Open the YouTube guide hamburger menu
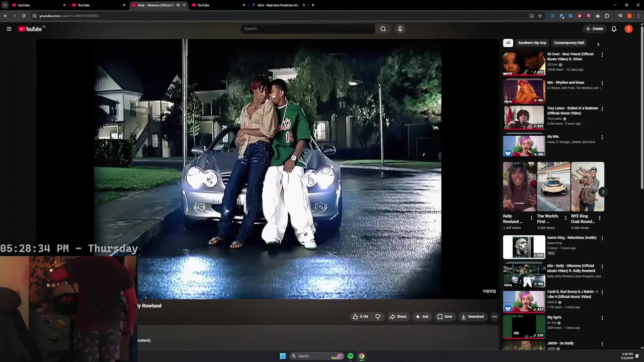Image resolution: width=644 pixels, height=362 pixels. click(9, 29)
